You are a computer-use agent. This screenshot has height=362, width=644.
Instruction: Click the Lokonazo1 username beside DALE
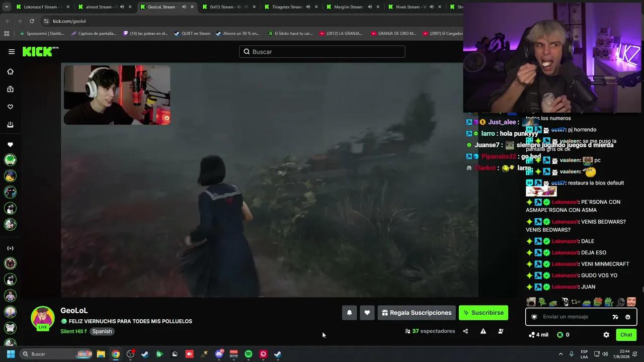point(566,241)
